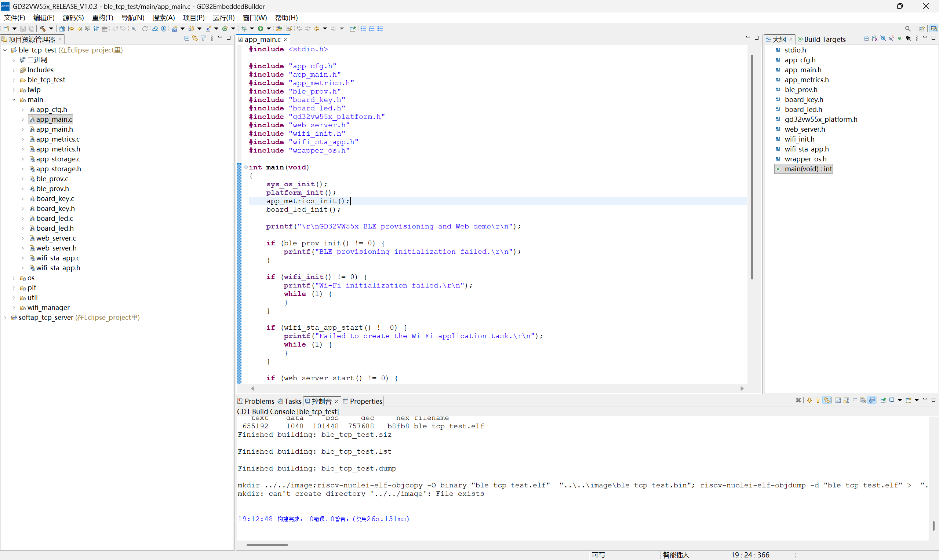Click the blue download icon in toolbar

click(164, 29)
